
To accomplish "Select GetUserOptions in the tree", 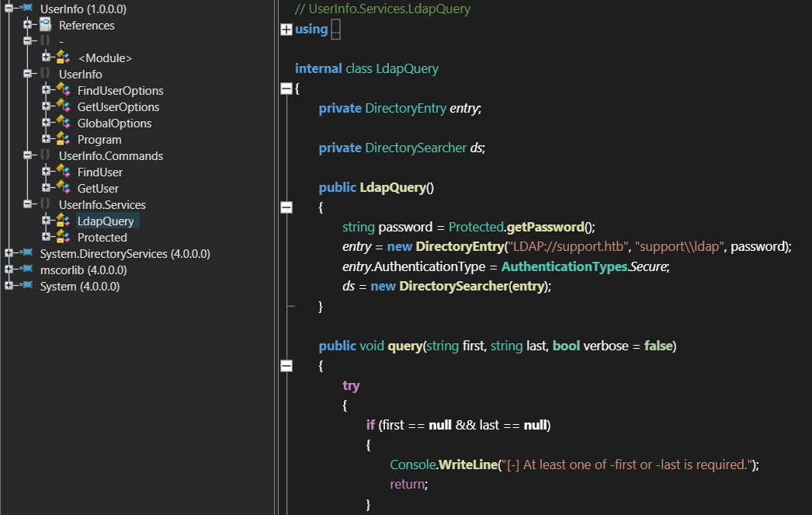I will coord(118,106).
